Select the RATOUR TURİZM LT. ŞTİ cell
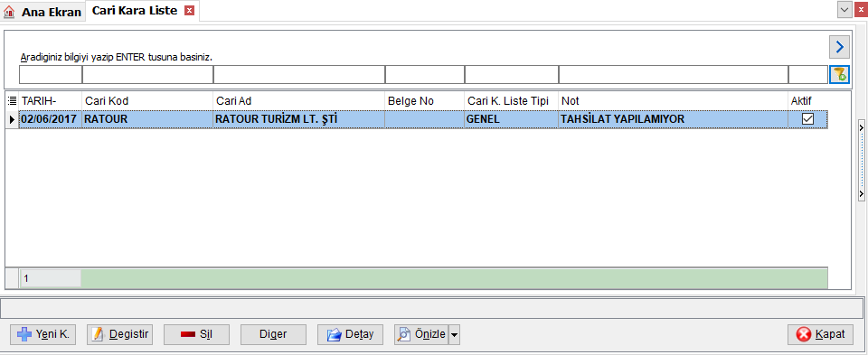Screen dimensions: 868x355 299,119
